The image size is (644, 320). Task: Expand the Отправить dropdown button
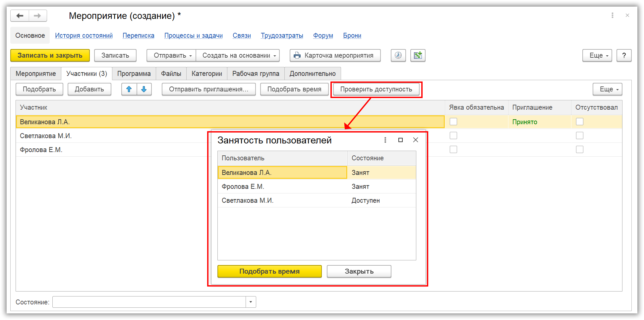pos(171,55)
